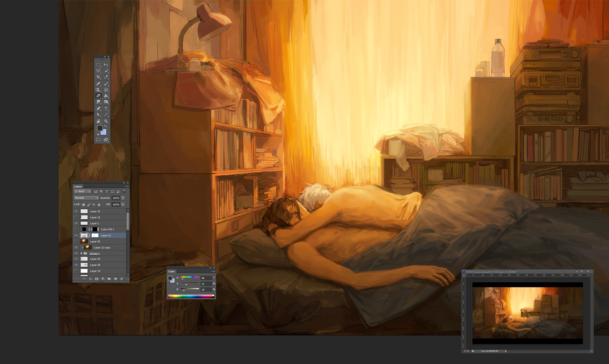Click the small document preview window canvas

coord(527,313)
